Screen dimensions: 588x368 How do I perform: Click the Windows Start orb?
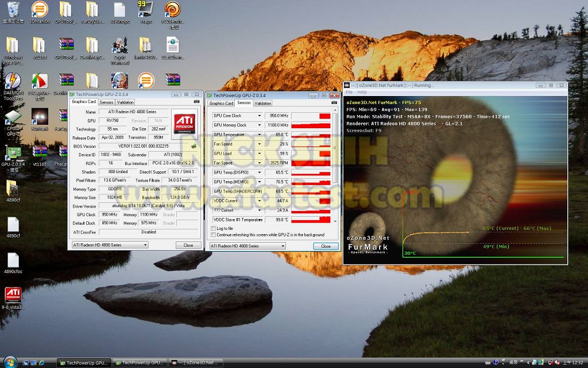pyautogui.click(x=11, y=362)
